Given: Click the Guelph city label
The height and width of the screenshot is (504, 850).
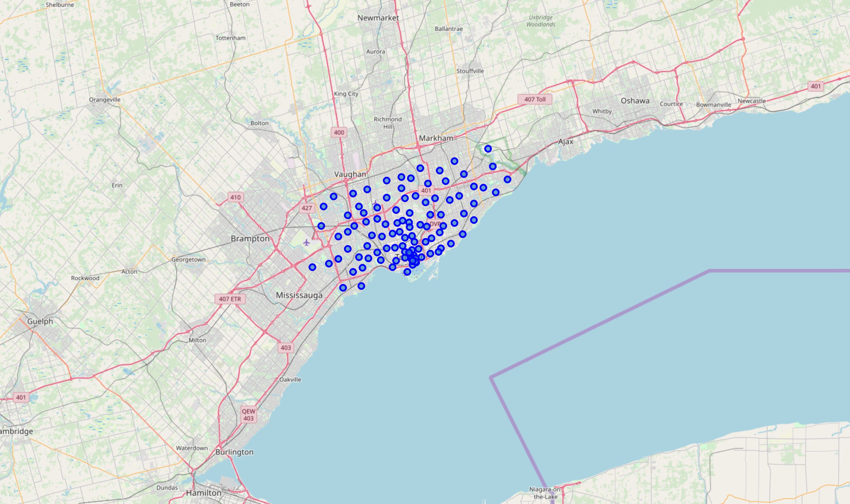Looking at the screenshot, I should tap(40, 322).
